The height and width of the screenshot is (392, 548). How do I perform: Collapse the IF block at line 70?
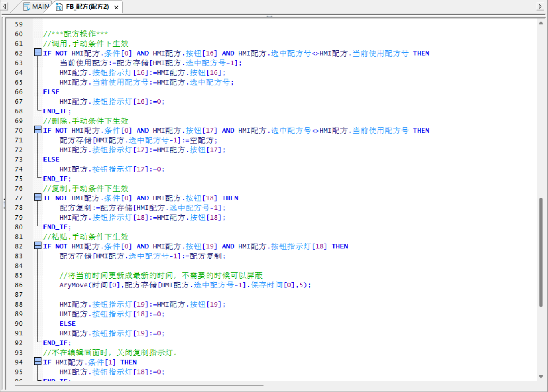click(38, 130)
